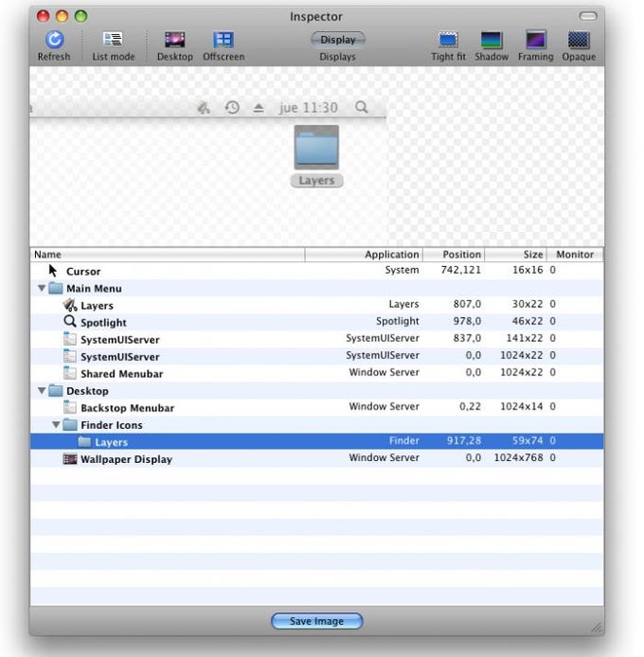Click the 1024x768 size cell
The height and width of the screenshot is (657, 644).
(518, 457)
